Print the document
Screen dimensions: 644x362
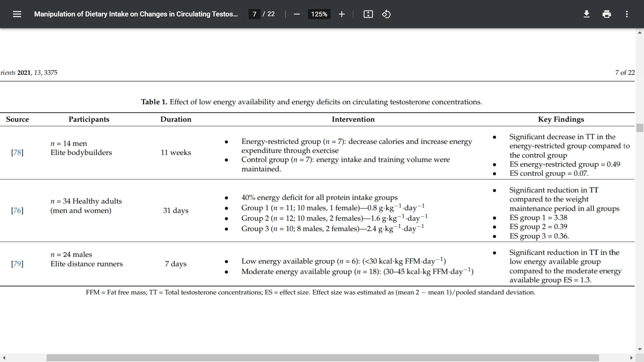(606, 14)
